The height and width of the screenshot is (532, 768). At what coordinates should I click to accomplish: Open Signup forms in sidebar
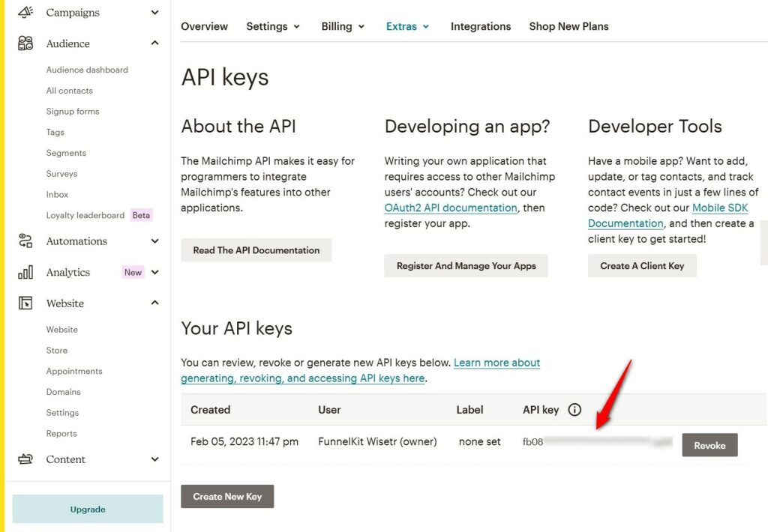pyautogui.click(x=73, y=112)
